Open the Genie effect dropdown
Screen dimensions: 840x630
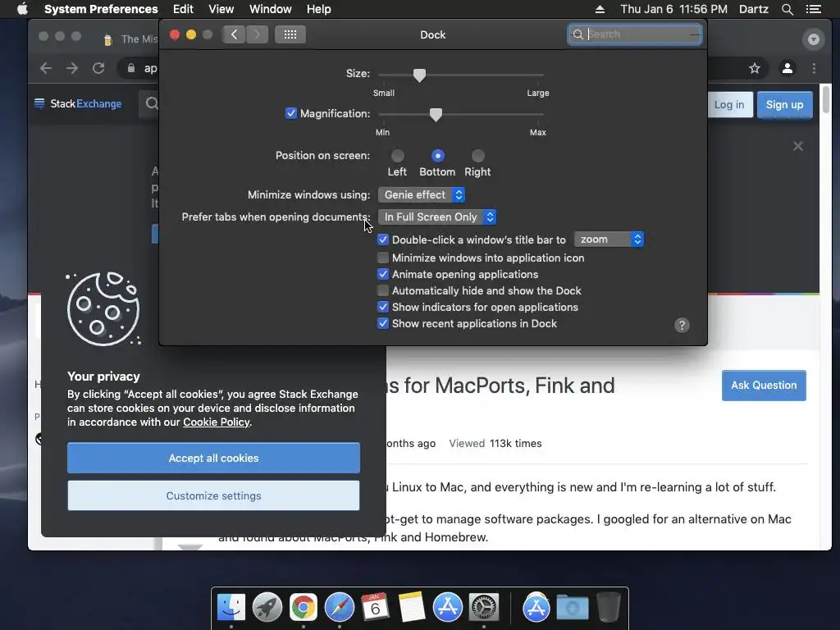422,195
